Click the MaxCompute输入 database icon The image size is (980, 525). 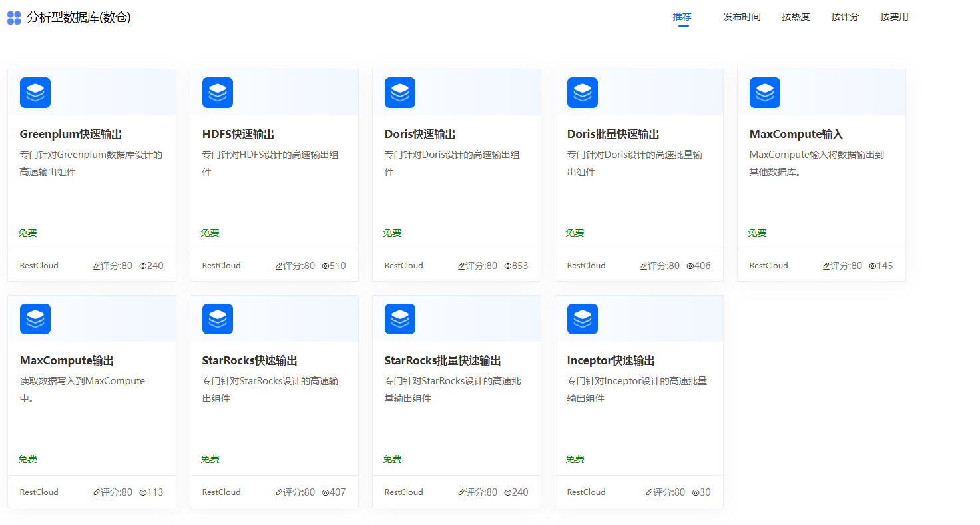pos(765,93)
